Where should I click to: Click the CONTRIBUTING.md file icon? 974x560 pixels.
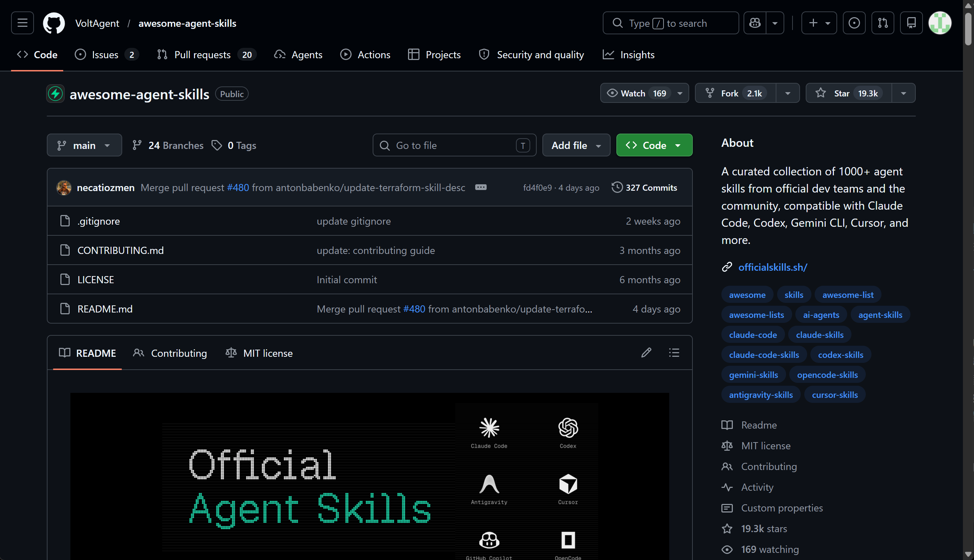[65, 250]
